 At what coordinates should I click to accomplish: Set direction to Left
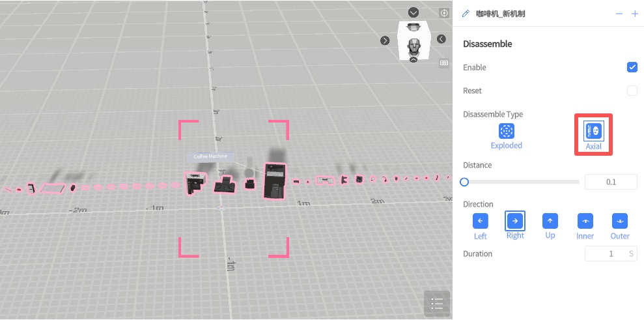(x=481, y=220)
